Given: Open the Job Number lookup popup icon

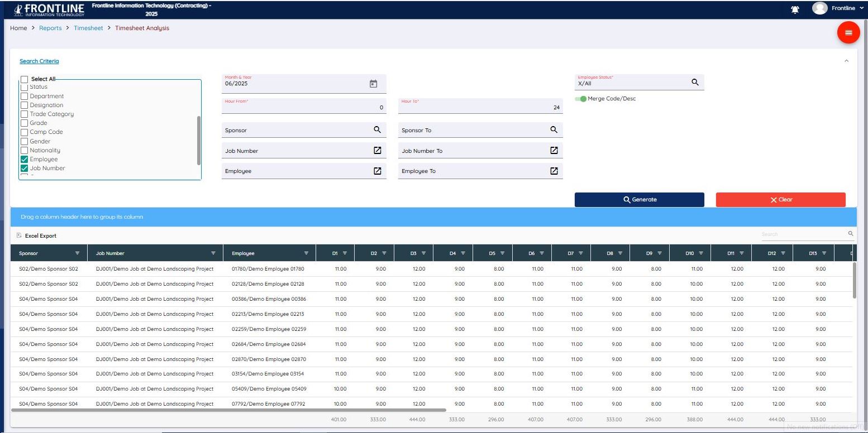Looking at the screenshot, I should click(377, 150).
